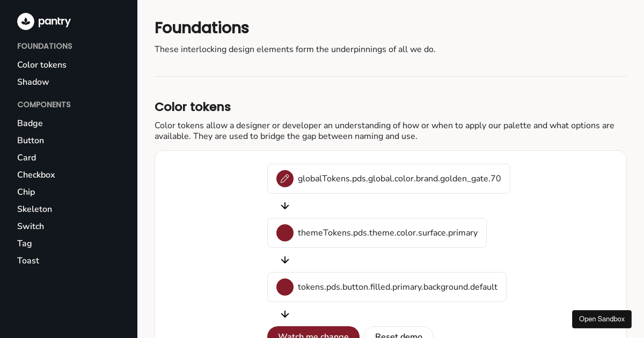Click the globalTokens golden_gate.70 token card
The height and width of the screenshot is (338, 644).
tap(389, 179)
